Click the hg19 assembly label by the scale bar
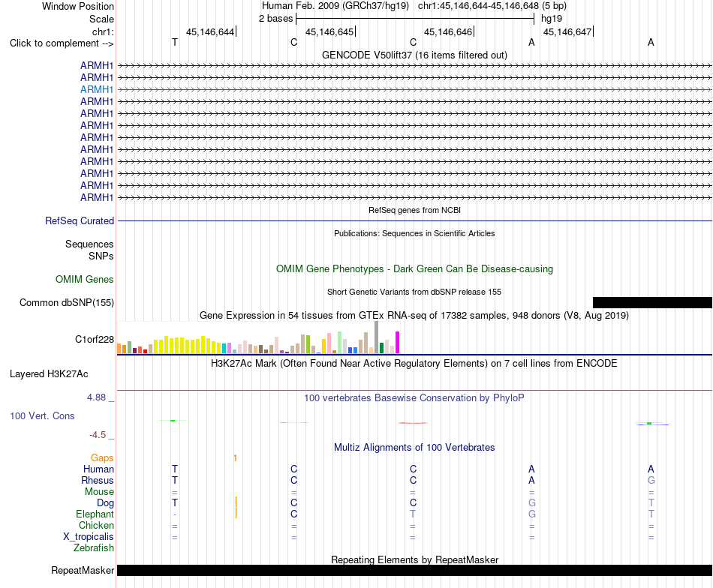 tap(552, 19)
